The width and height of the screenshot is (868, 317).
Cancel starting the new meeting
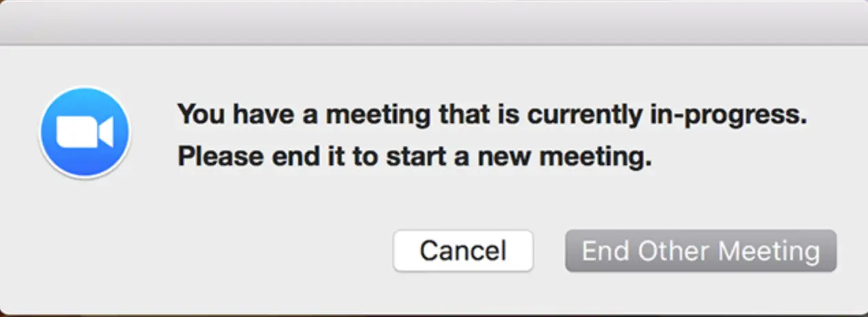point(463,251)
